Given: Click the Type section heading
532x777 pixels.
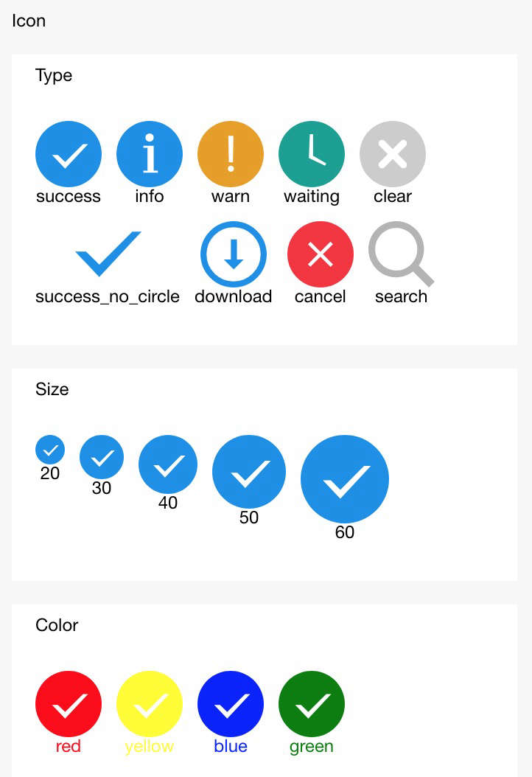Looking at the screenshot, I should [x=54, y=75].
